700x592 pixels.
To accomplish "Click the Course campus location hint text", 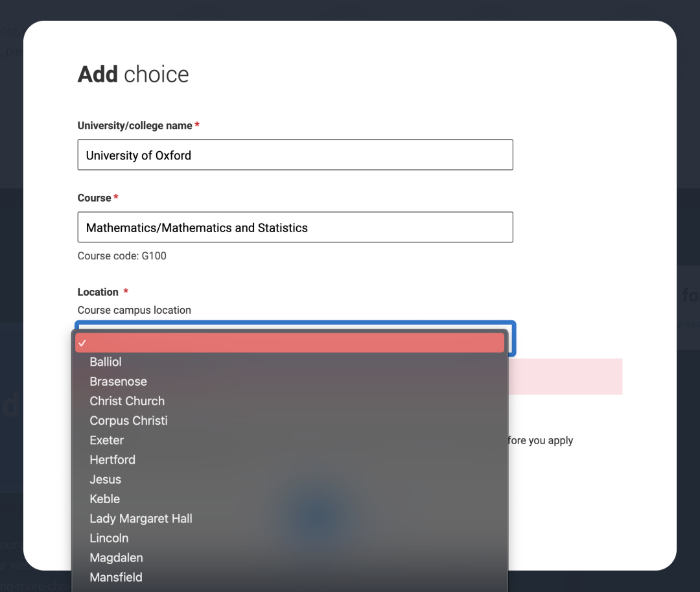I will tap(134, 311).
